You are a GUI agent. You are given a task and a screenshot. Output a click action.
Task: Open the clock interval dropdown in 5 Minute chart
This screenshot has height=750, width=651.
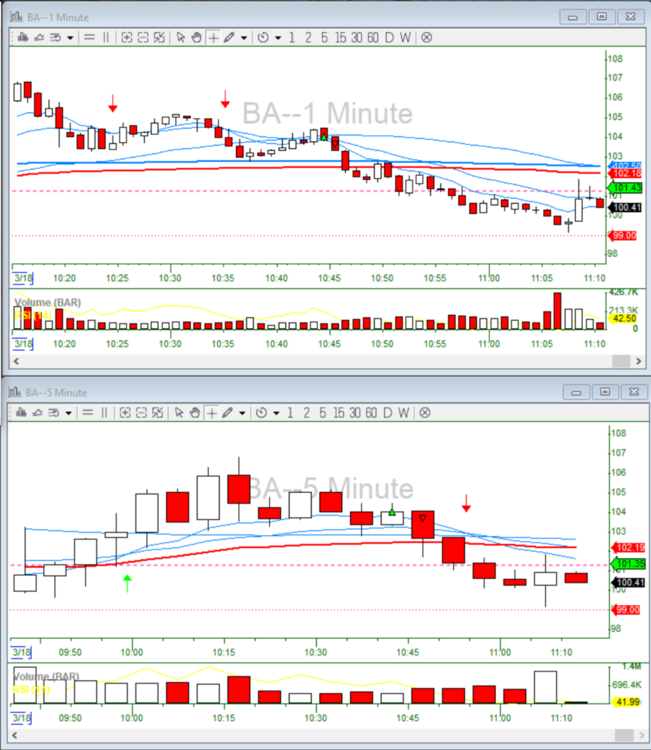click(x=277, y=412)
